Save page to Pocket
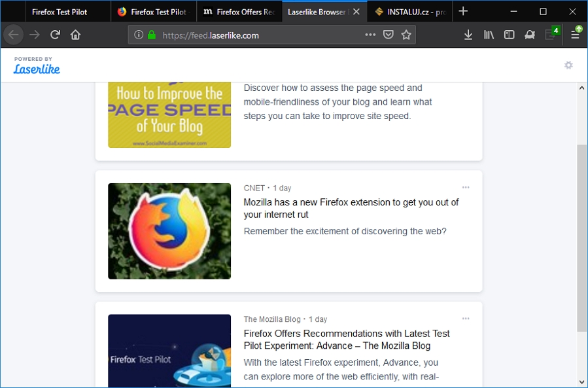Viewport: 588px width, 388px height. coord(389,35)
